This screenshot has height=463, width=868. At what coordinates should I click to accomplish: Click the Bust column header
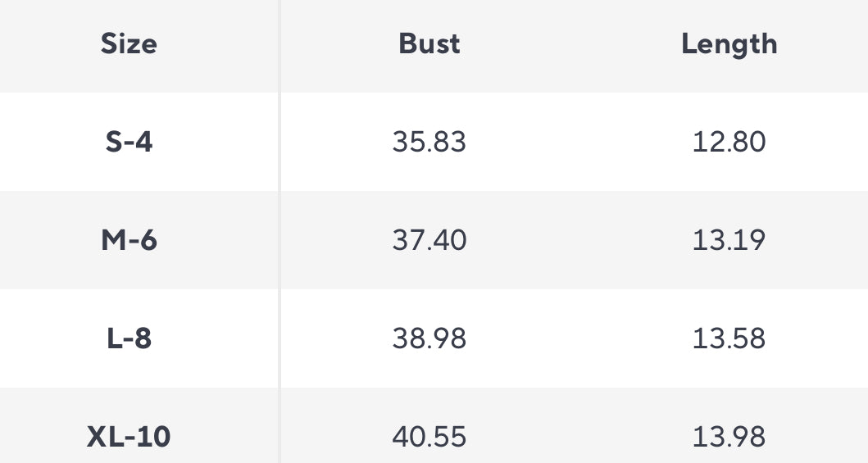pos(429,43)
